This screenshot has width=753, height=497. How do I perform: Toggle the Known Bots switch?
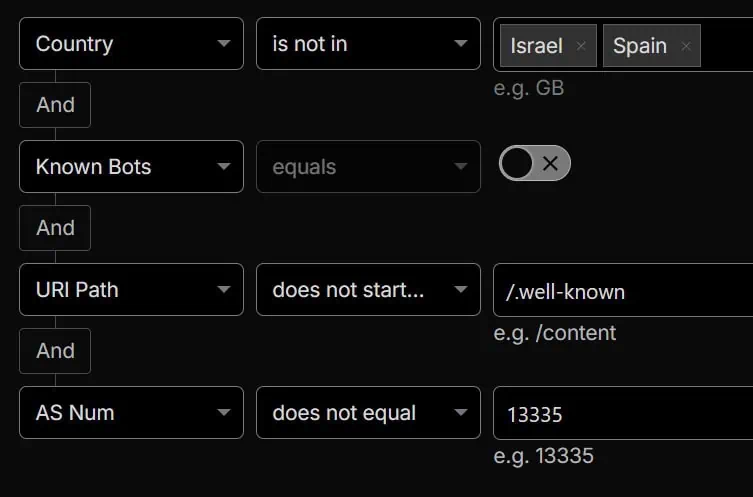coord(534,164)
